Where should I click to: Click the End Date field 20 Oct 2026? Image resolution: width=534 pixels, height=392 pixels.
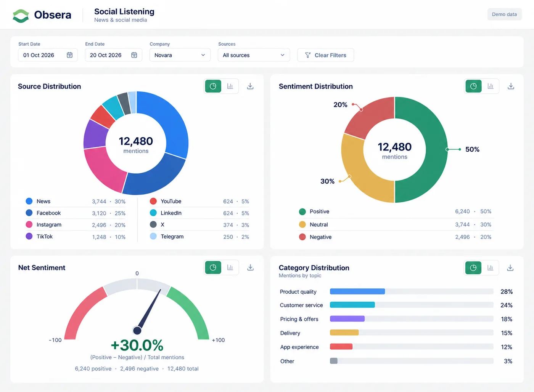click(x=113, y=55)
